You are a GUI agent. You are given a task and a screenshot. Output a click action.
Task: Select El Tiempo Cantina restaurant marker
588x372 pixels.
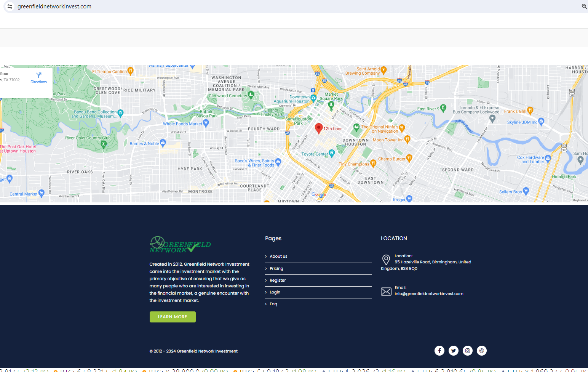click(131, 71)
